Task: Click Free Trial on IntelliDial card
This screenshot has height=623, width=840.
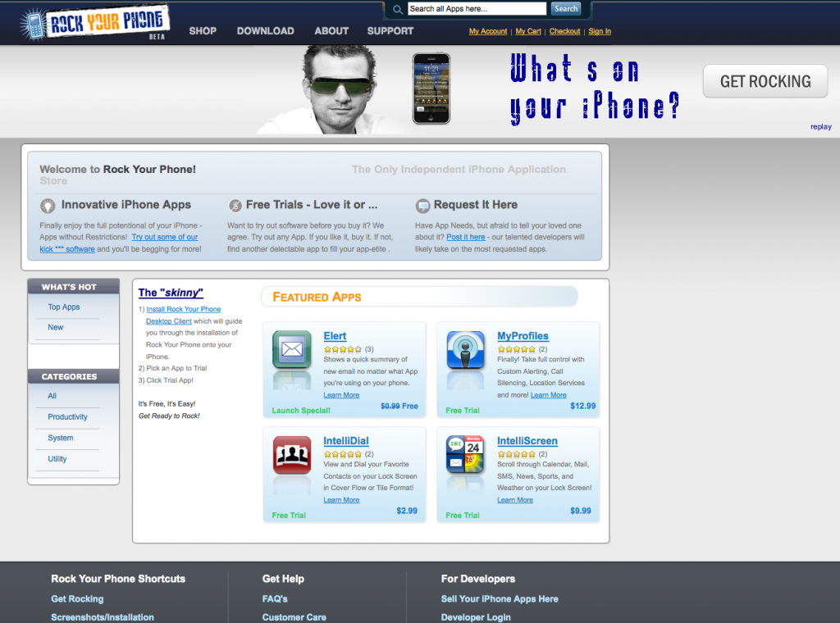Action: coord(289,516)
